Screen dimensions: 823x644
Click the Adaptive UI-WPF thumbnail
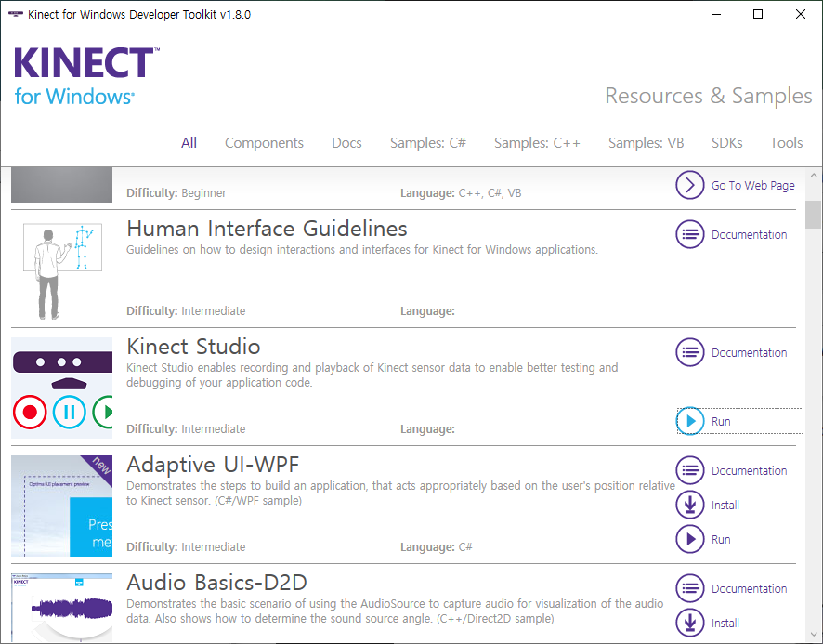tap(62, 506)
